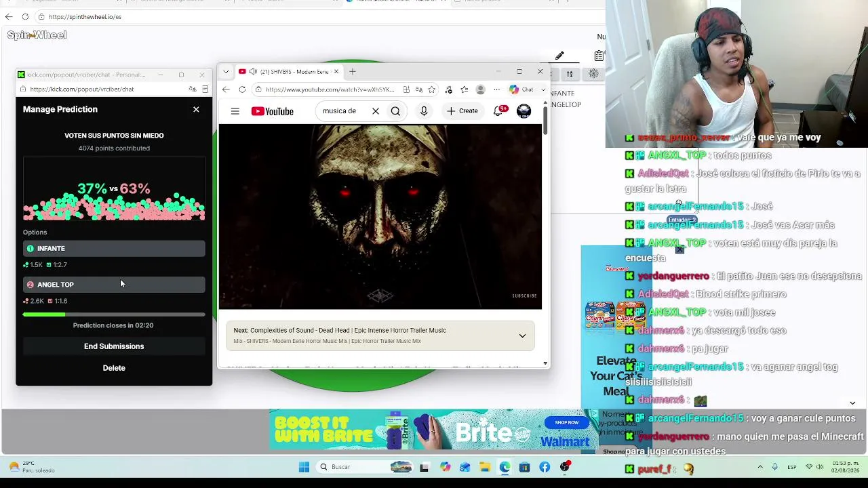This screenshot has height=488, width=868.
Task: Open the sort entries icon on wheel page
Action: click(570, 74)
